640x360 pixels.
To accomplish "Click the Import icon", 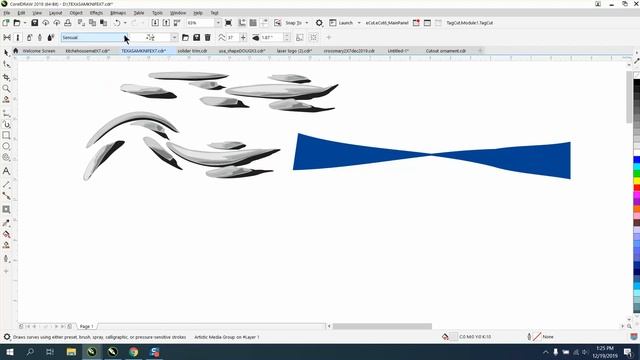I will (x=155, y=23).
